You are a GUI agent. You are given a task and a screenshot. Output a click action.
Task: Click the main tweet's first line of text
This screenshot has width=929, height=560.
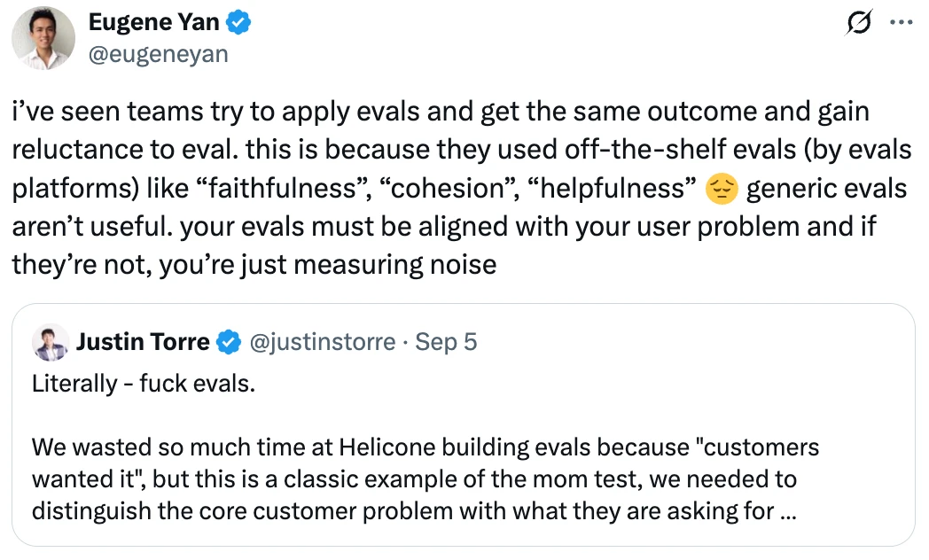tap(441, 113)
